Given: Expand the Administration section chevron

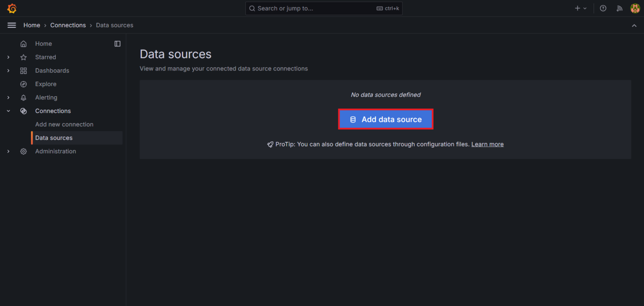Looking at the screenshot, I should (x=8, y=151).
